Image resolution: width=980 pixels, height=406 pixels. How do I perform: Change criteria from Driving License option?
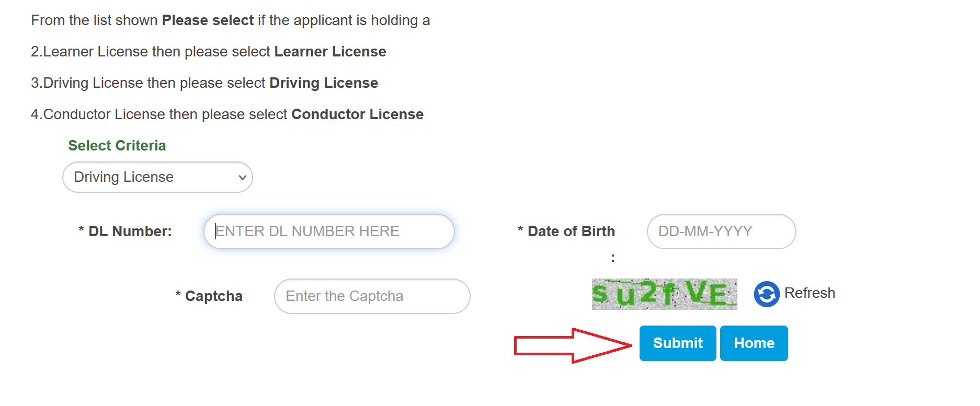pyautogui.click(x=157, y=177)
